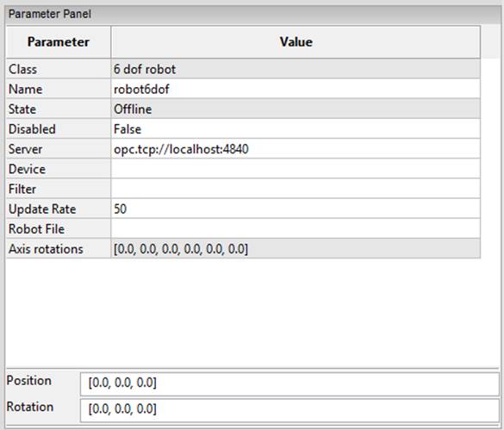Edit the Name value 'robot6dof'
This screenshot has height=430, width=504.
[296, 89]
